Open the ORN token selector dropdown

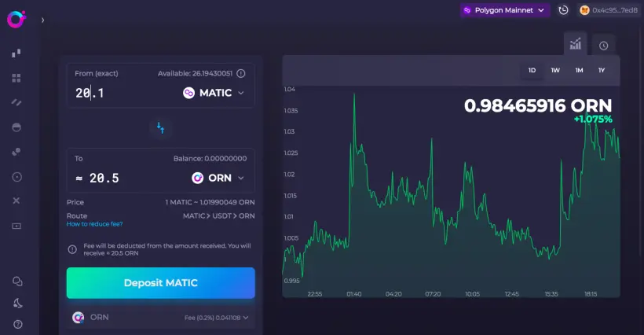(218, 178)
